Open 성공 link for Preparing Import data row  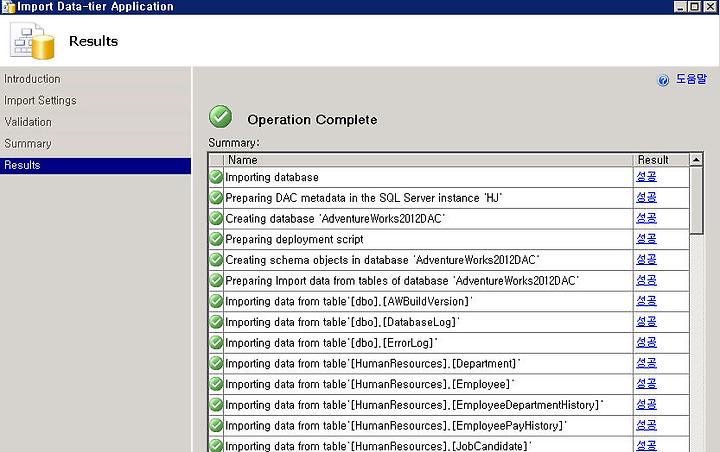[x=646, y=280]
